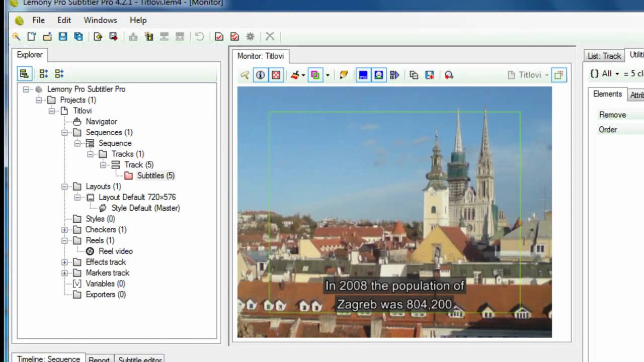
Task: Click the copy icon in Monitor toolbar
Action: [414, 75]
